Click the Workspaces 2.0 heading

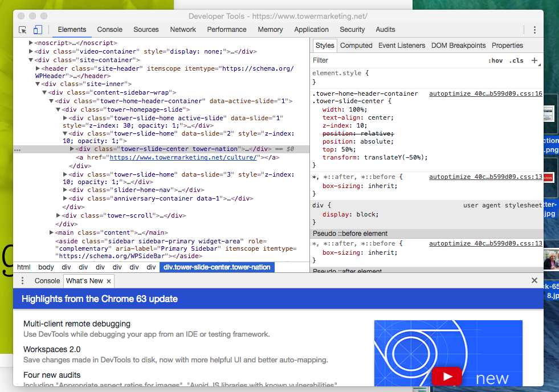click(52, 350)
